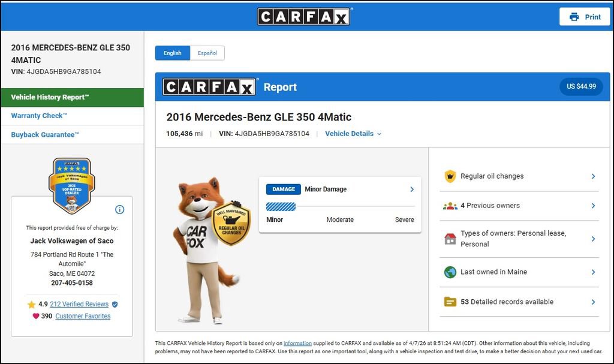This screenshot has width=614, height=364.
Task: Click the oil change crown shield icon
Action: tap(450, 176)
